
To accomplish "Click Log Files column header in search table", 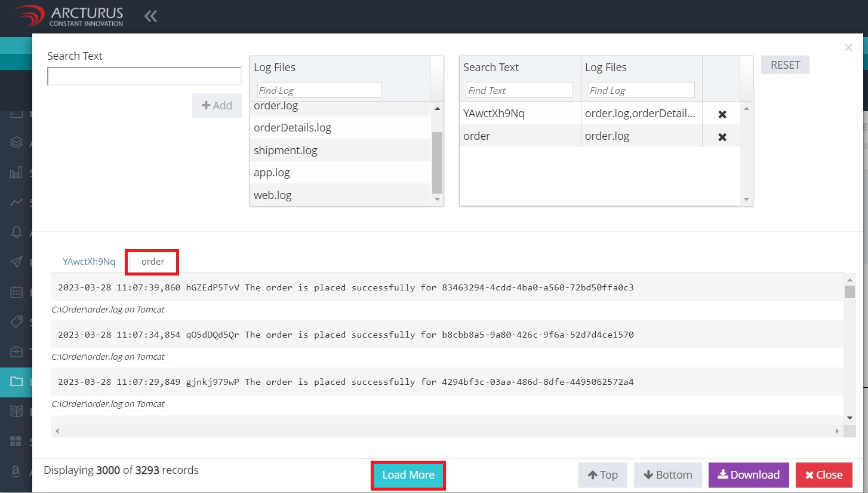I will click(x=606, y=68).
